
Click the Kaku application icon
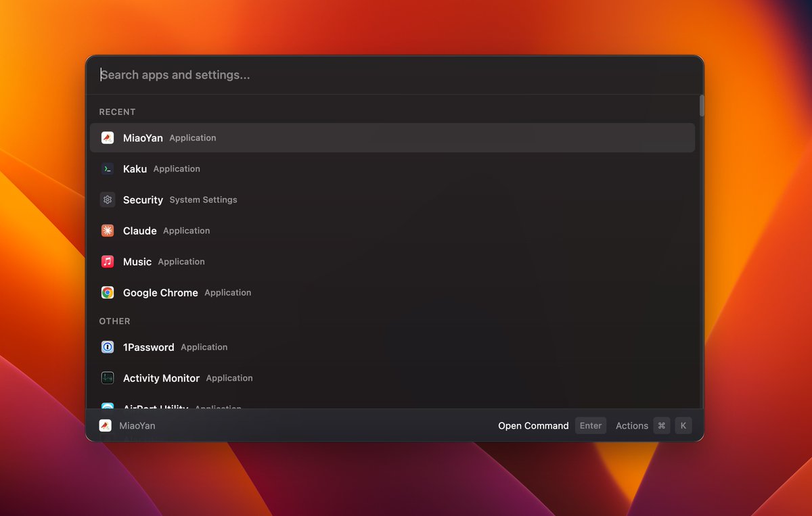[108, 168]
